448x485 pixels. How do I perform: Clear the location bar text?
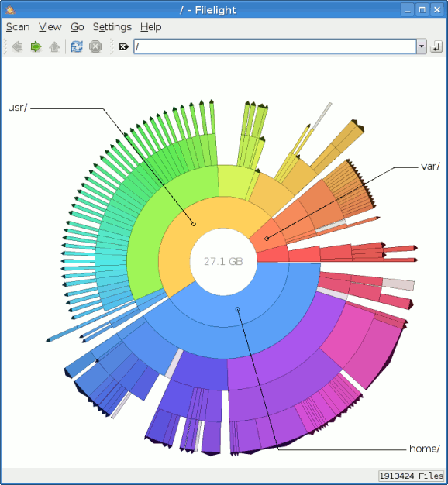coord(124,47)
